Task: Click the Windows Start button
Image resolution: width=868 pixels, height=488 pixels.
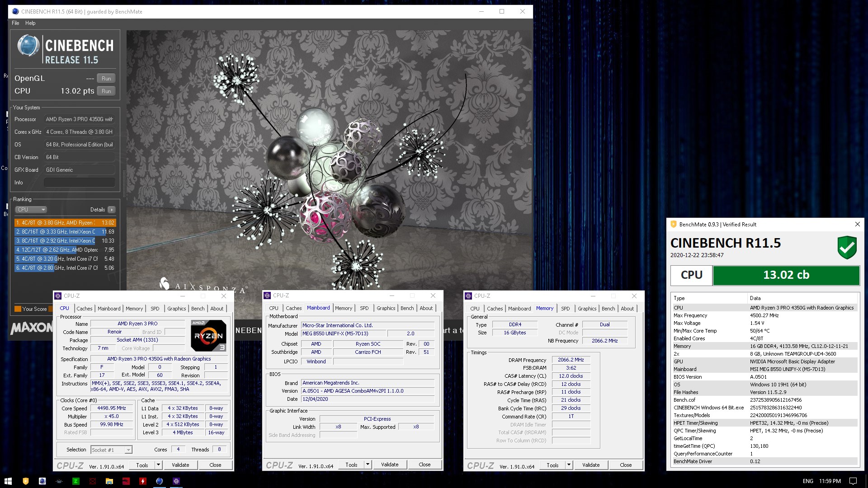Action: click(8, 481)
